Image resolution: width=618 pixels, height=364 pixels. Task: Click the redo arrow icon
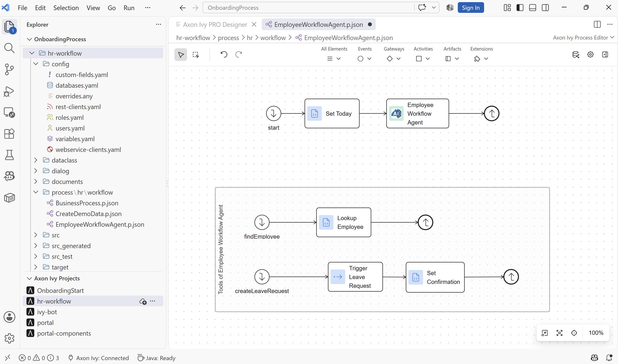[238, 54]
